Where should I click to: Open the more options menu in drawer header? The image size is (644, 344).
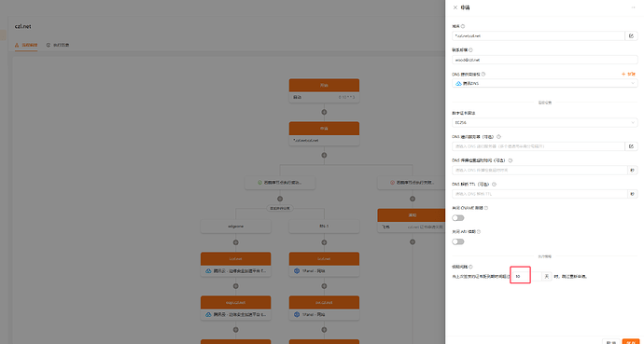coord(634,7)
